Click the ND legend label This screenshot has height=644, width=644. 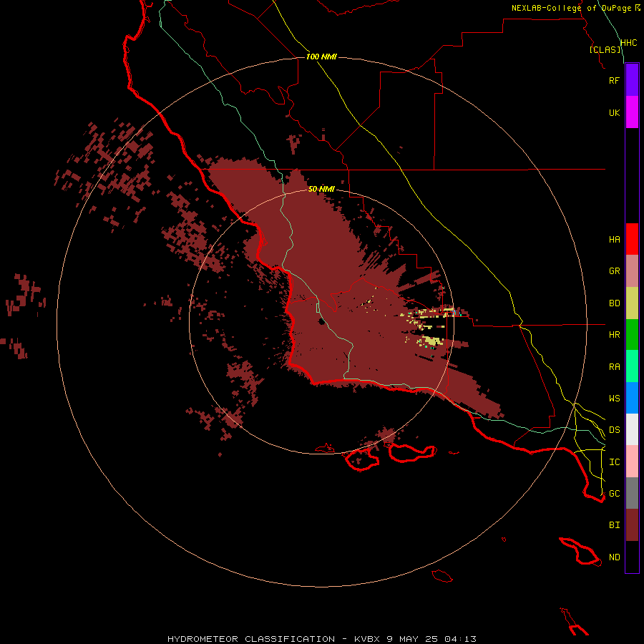point(614,557)
